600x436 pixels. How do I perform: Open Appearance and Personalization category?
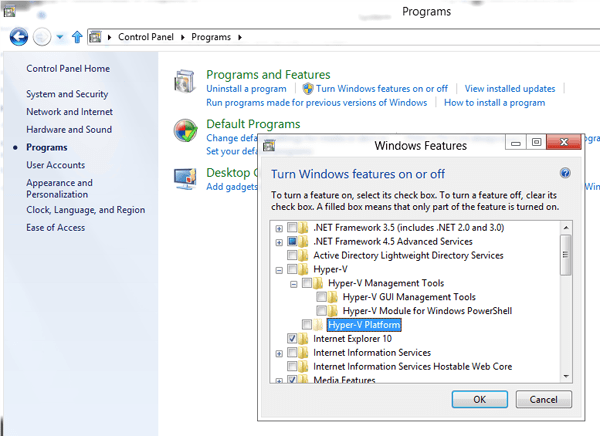59,188
